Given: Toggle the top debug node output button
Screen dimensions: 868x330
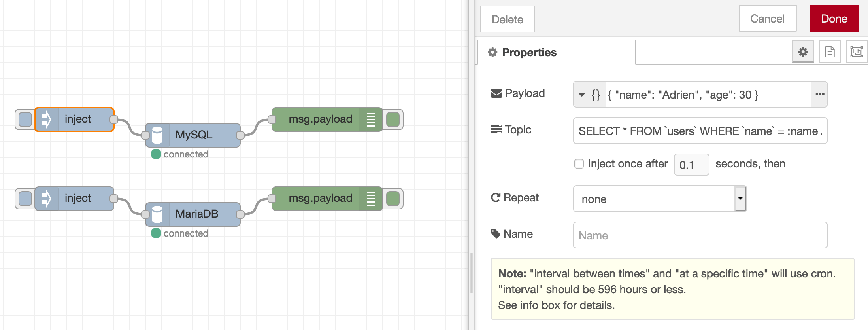Looking at the screenshot, I should (x=392, y=119).
